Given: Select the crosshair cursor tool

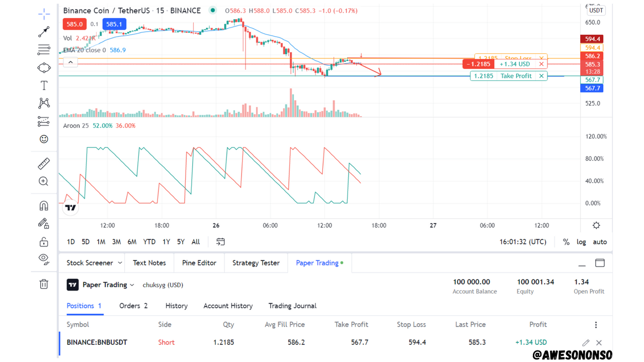Looking at the screenshot, I should (x=44, y=14).
